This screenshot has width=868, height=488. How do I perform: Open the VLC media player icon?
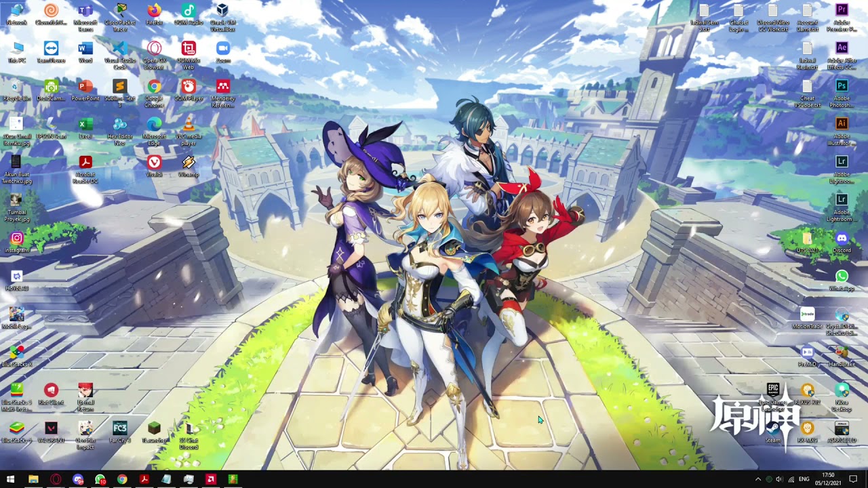pyautogui.click(x=189, y=125)
